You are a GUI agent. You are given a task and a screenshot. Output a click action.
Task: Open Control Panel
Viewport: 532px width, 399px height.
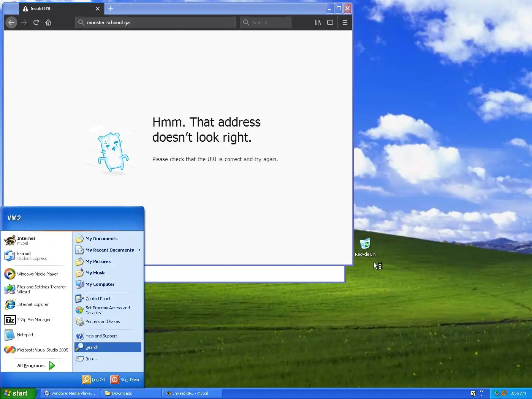point(108,299)
